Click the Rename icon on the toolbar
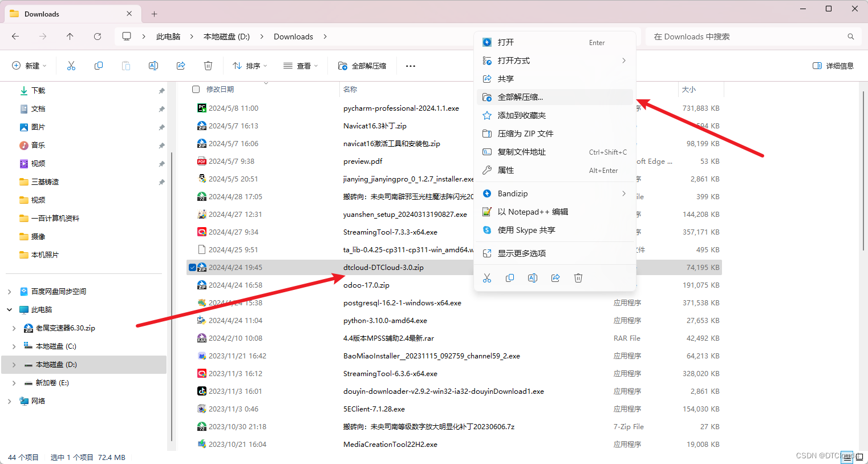This screenshot has width=868, height=464. pos(153,65)
